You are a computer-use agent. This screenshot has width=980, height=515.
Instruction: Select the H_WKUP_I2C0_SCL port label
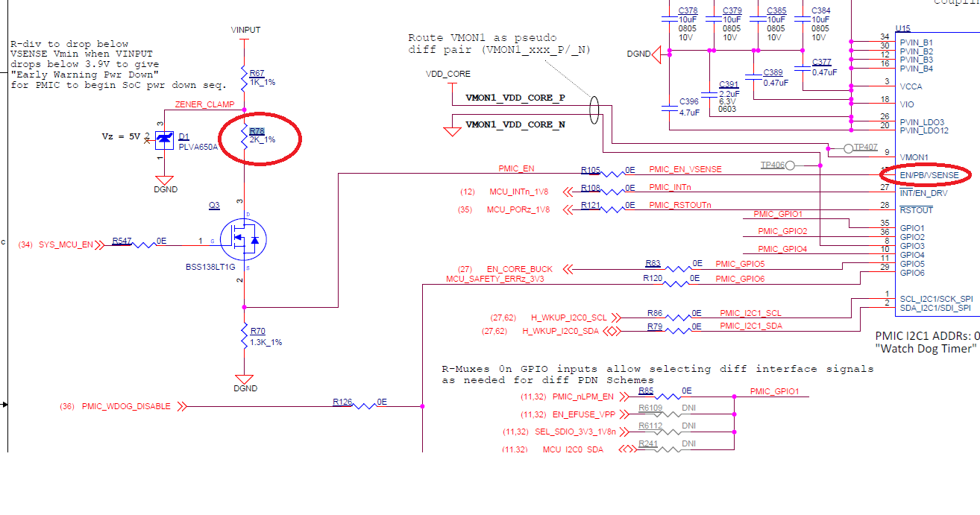(569, 317)
